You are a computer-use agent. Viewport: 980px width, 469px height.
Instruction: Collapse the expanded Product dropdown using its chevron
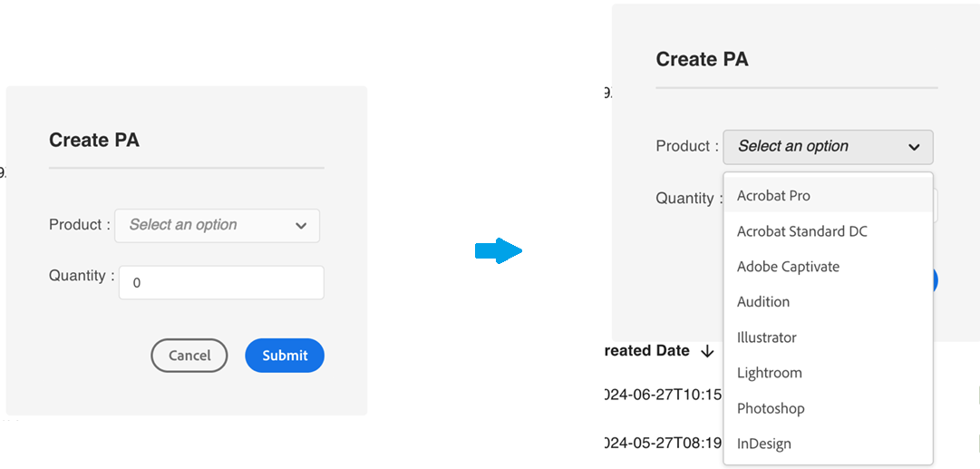point(914,147)
